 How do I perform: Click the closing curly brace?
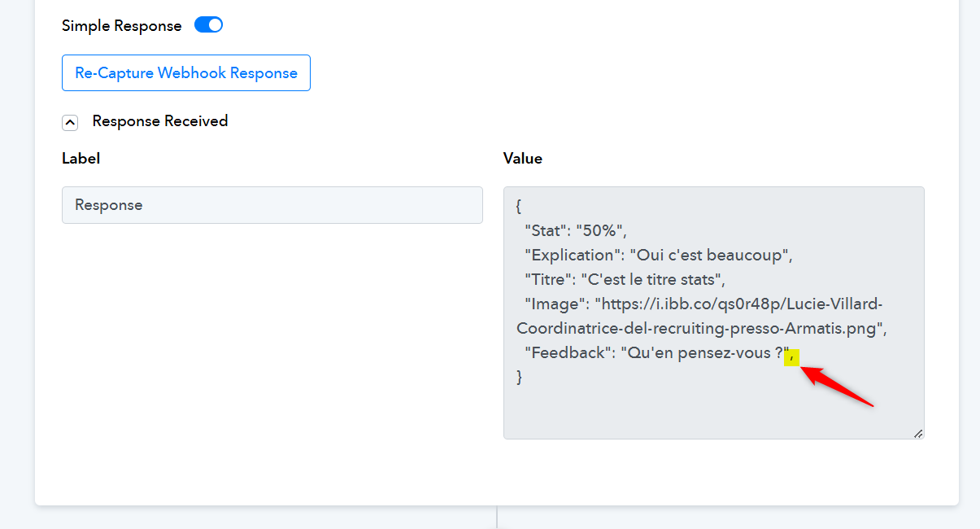520,377
